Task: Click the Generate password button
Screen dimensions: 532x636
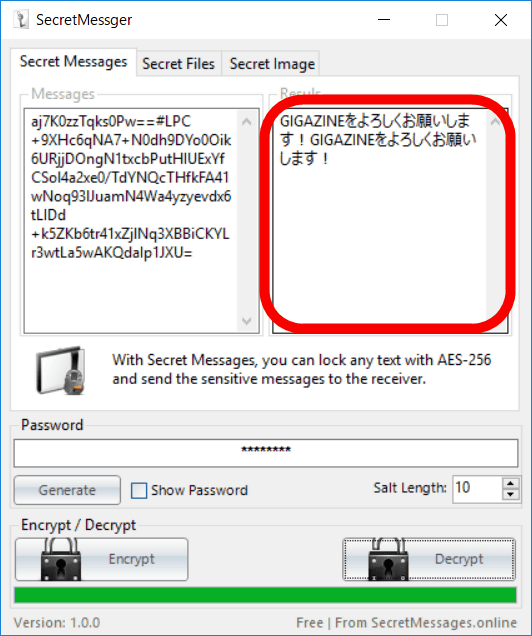Action: click(x=67, y=490)
